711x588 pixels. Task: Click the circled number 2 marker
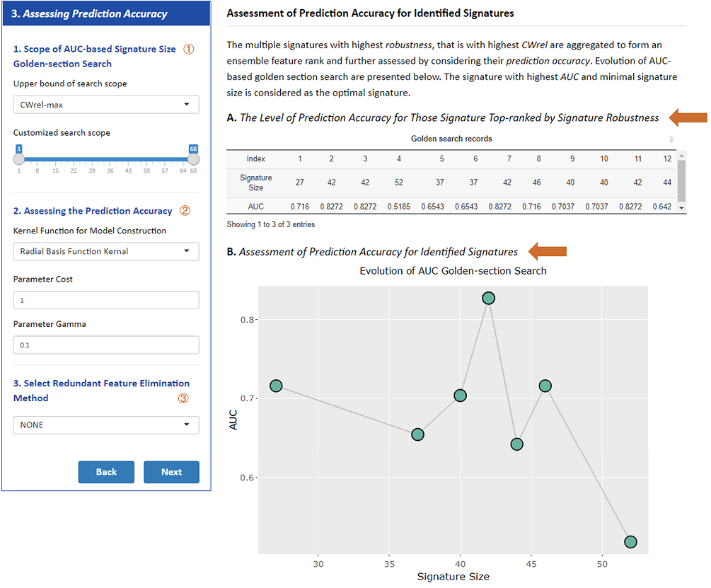point(184,211)
